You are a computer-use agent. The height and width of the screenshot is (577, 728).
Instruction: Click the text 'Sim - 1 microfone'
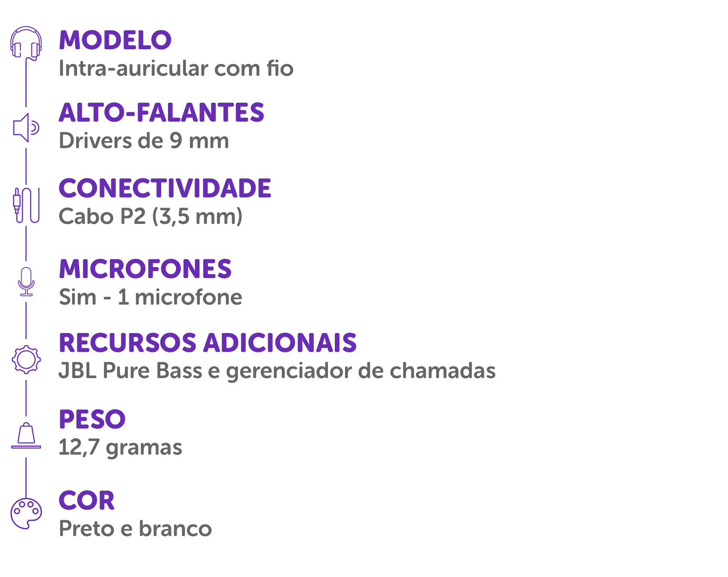(151, 297)
